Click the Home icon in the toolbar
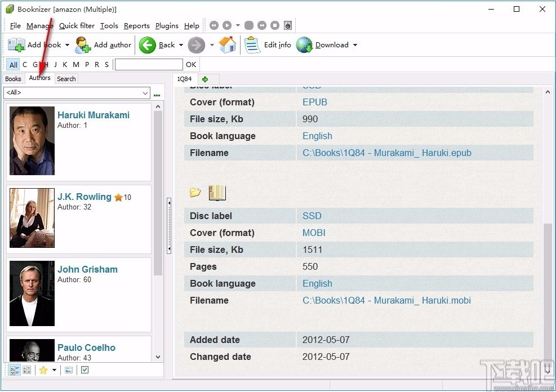Image resolution: width=556 pixels, height=392 pixels. [228, 45]
